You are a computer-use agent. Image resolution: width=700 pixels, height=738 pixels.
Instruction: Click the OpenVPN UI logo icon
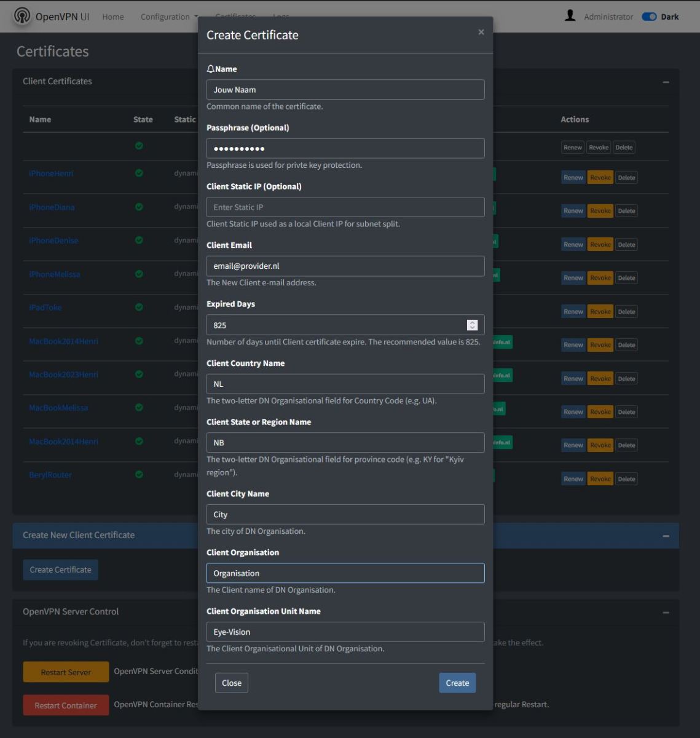point(22,16)
